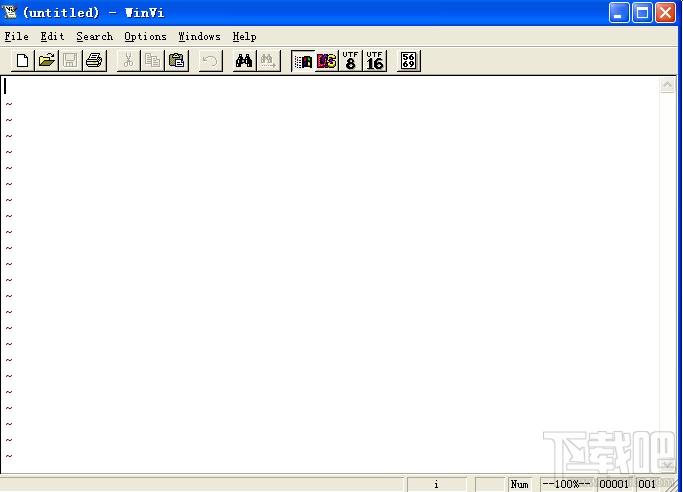This screenshot has height=492, width=683.
Task: Click the 001 column number field
Action: click(647, 484)
